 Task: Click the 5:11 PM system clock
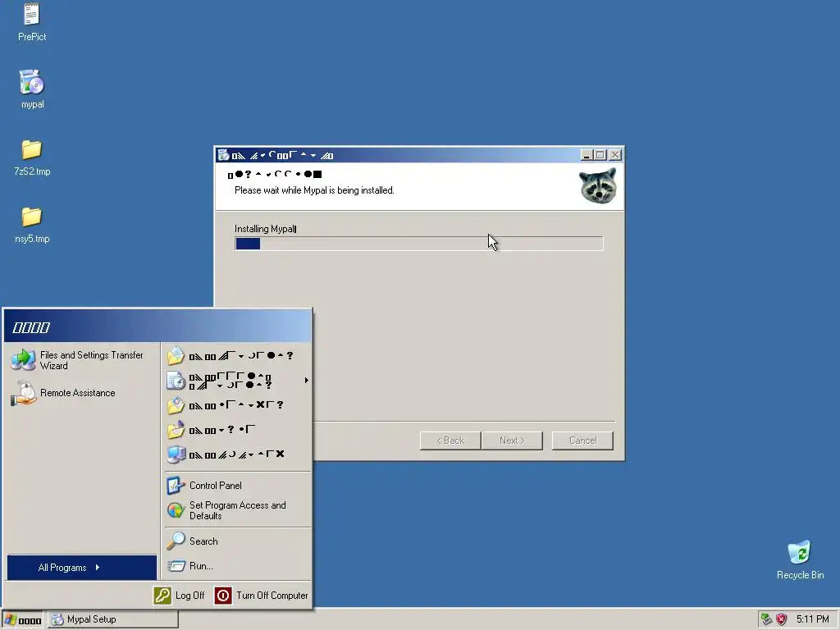(x=812, y=619)
